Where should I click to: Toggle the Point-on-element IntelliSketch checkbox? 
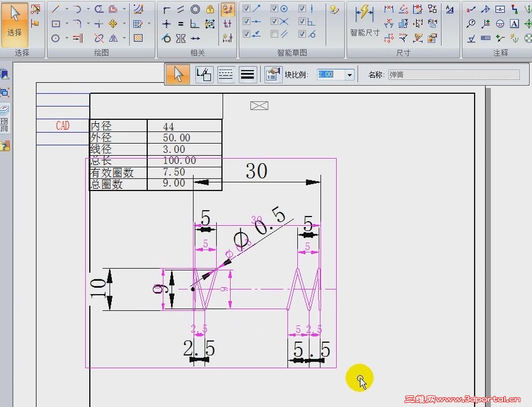247,34
